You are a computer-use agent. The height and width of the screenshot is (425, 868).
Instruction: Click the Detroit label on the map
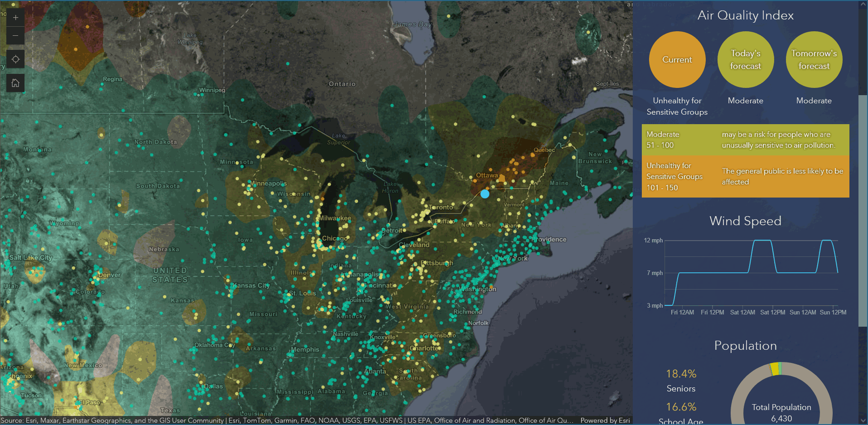pos(392,231)
